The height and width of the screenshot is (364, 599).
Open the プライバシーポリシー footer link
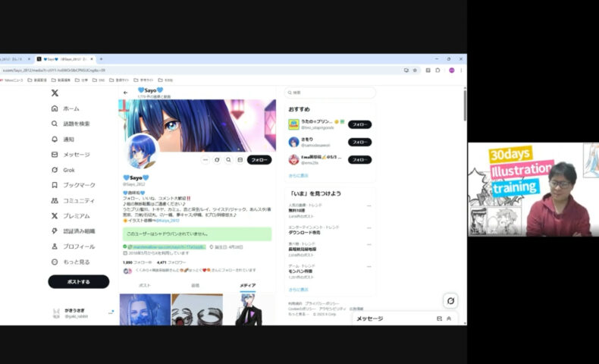click(x=321, y=303)
